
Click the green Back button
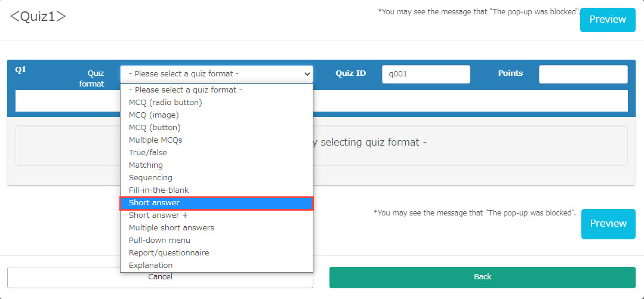click(482, 277)
